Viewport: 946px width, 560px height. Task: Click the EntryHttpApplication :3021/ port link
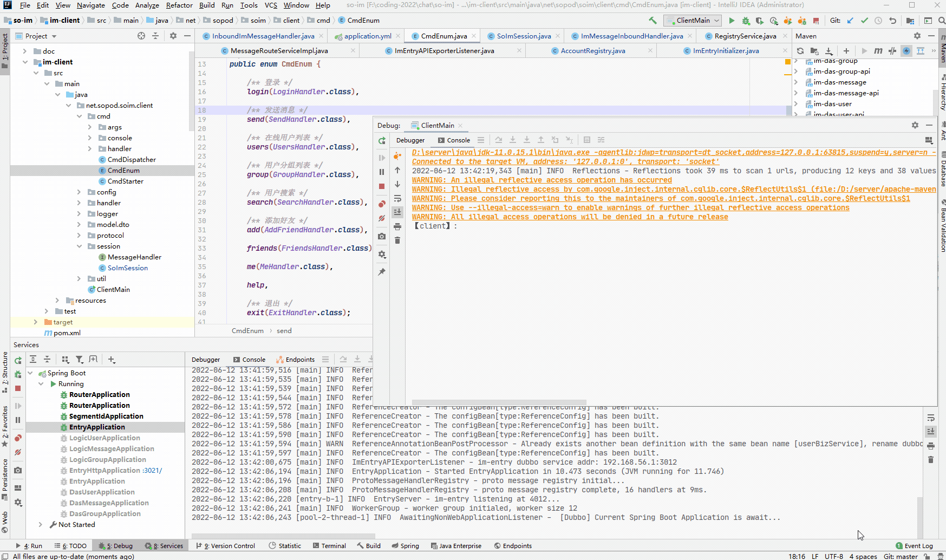coord(152,471)
